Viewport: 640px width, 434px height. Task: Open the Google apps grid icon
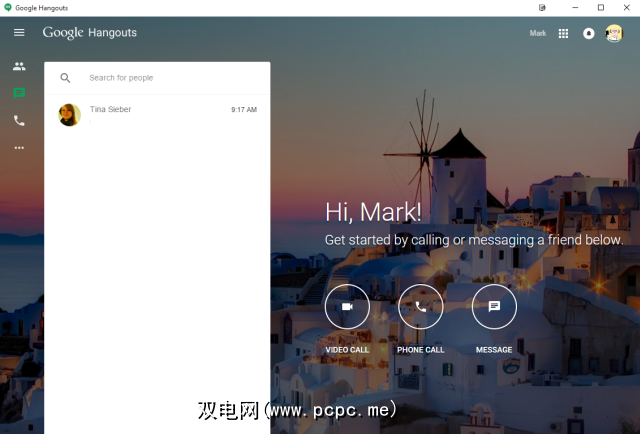563,33
